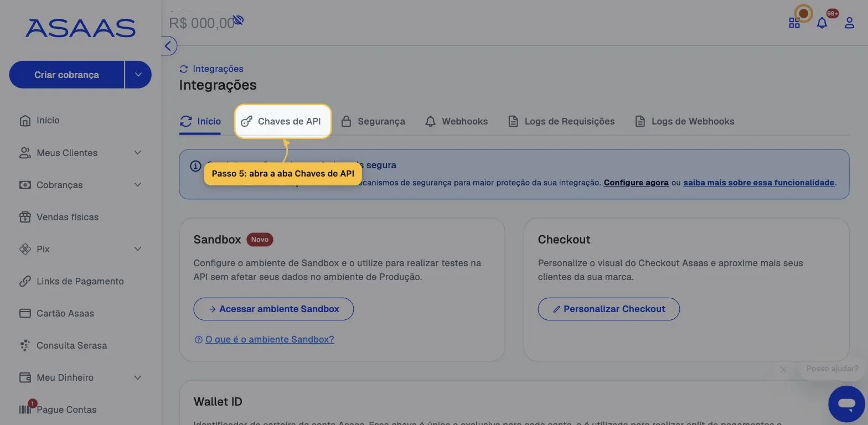Click the Links de Pagamento chain icon
This screenshot has height=425, width=868.
(25, 281)
